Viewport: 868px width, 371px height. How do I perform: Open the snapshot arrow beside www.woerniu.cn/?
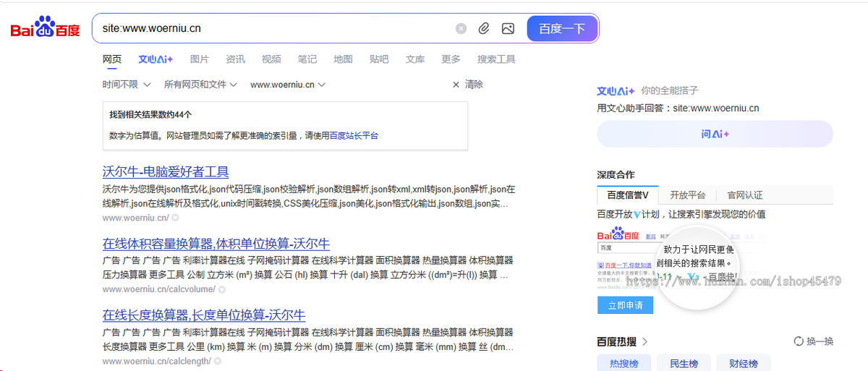click(175, 218)
